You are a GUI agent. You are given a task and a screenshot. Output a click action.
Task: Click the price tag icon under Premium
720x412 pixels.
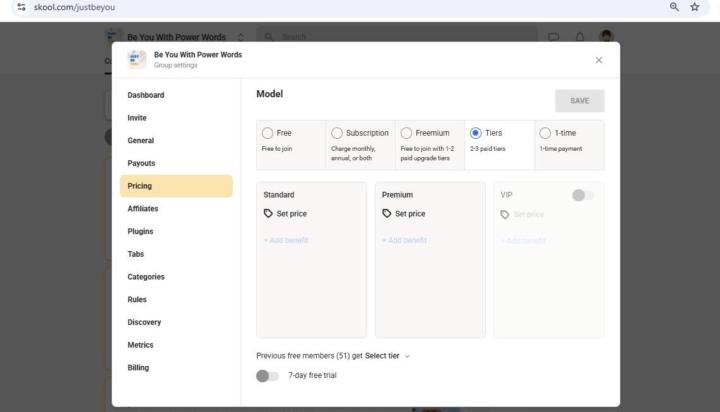pyautogui.click(x=387, y=213)
